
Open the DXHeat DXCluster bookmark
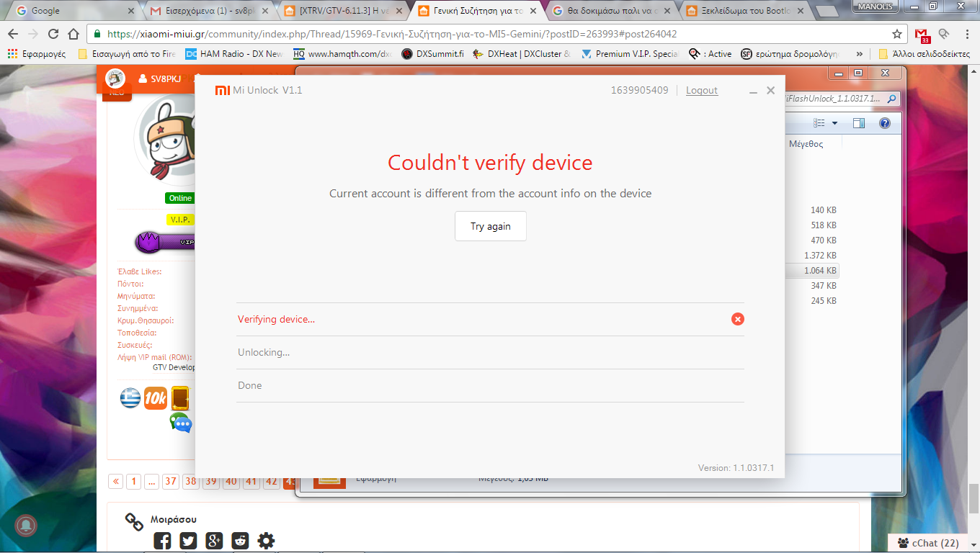522,54
